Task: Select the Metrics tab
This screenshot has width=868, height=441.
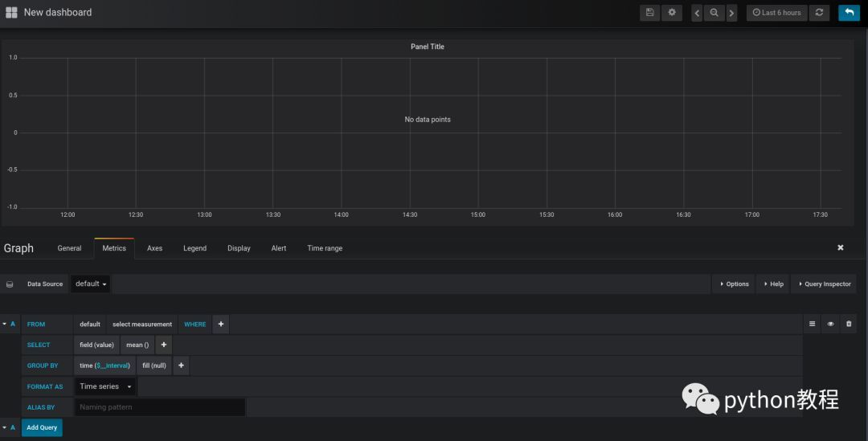Action: tap(114, 248)
